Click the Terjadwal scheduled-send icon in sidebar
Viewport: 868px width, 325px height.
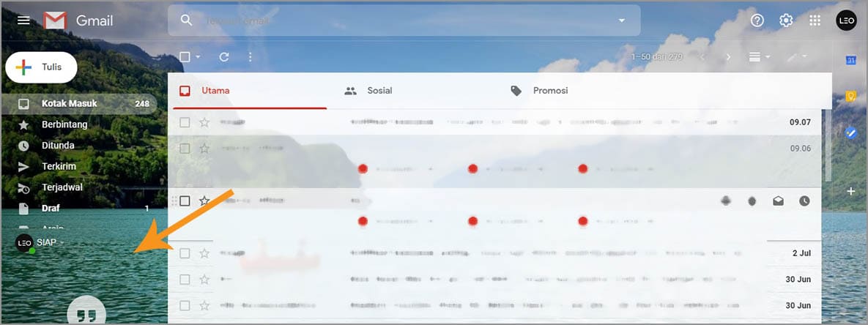23,188
